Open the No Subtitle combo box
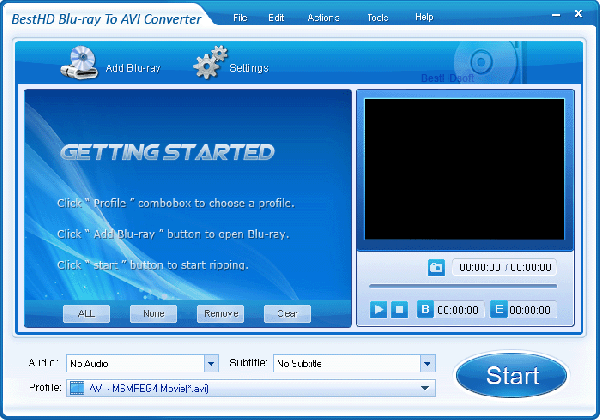Image resolution: width=600 pixels, height=420 pixels. click(x=354, y=363)
